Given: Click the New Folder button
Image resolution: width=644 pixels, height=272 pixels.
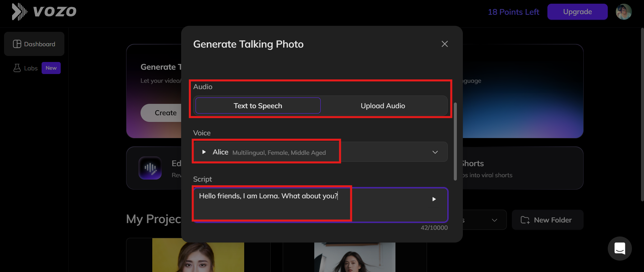Looking at the screenshot, I should point(547,220).
